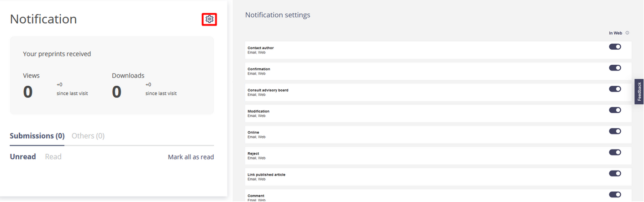Switch to the Submissions (0) tab
The width and height of the screenshot is (644, 202).
[x=37, y=136]
